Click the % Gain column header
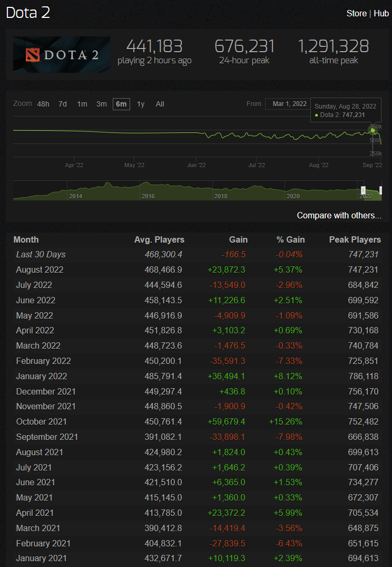Viewport: 392px width, 567px height. [x=290, y=240]
